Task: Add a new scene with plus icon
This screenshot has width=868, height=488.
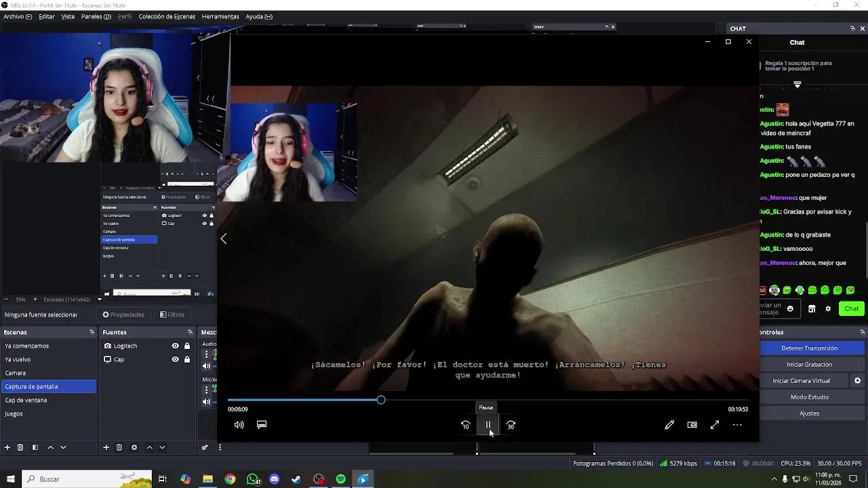Action: (x=7, y=447)
